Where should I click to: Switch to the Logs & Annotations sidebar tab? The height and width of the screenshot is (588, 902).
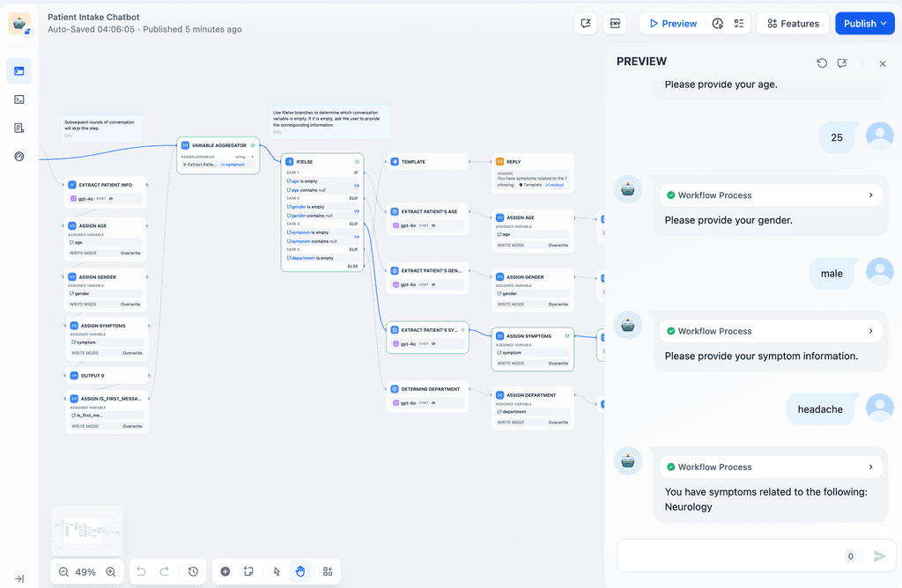coord(19,127)
